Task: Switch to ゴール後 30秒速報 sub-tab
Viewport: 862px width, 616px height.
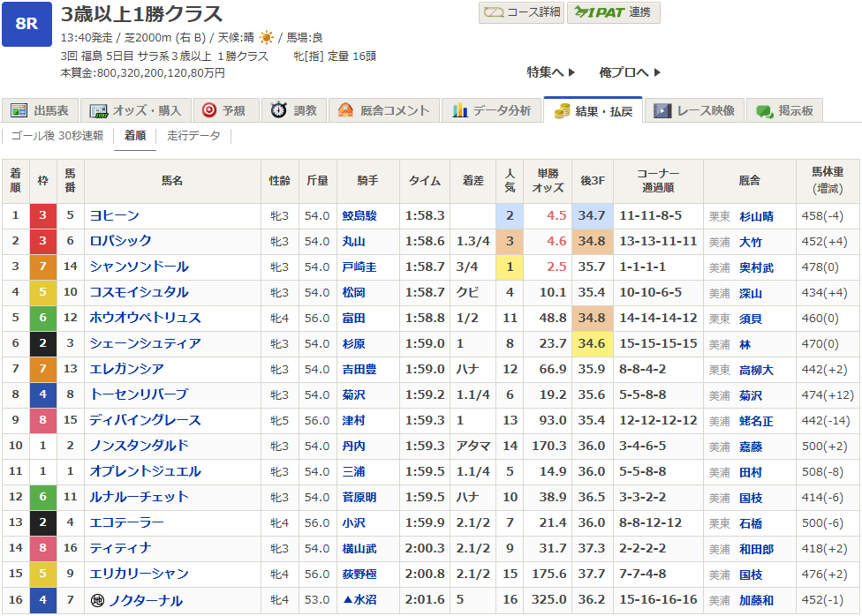Action: 57,136
